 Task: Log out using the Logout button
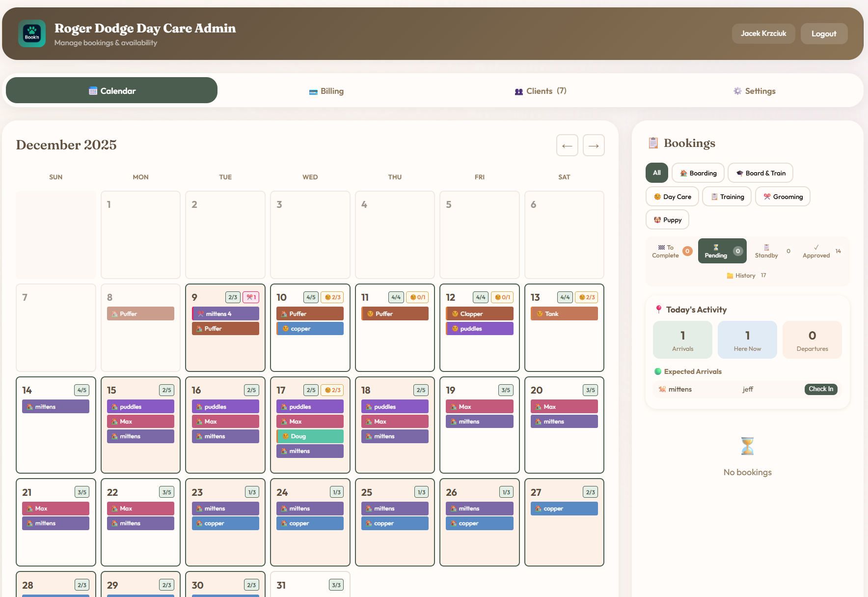(823, 33)
